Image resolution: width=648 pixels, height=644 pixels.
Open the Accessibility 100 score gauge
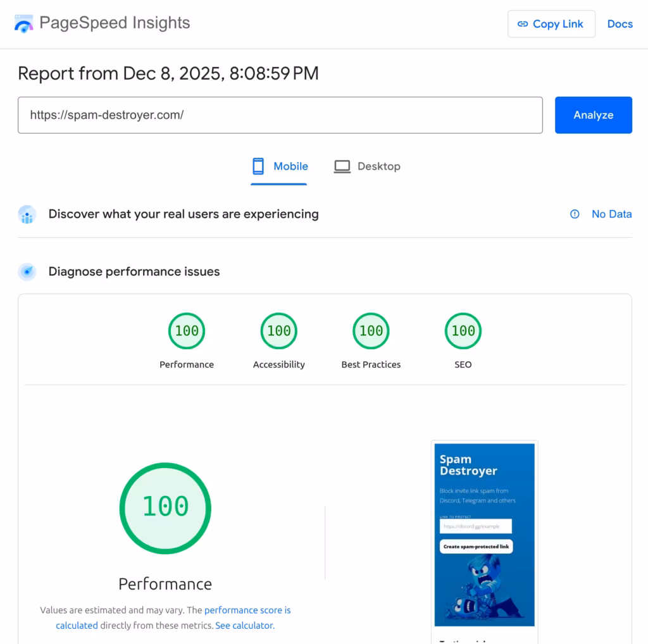pyautogui.click(x=278, y=331)
